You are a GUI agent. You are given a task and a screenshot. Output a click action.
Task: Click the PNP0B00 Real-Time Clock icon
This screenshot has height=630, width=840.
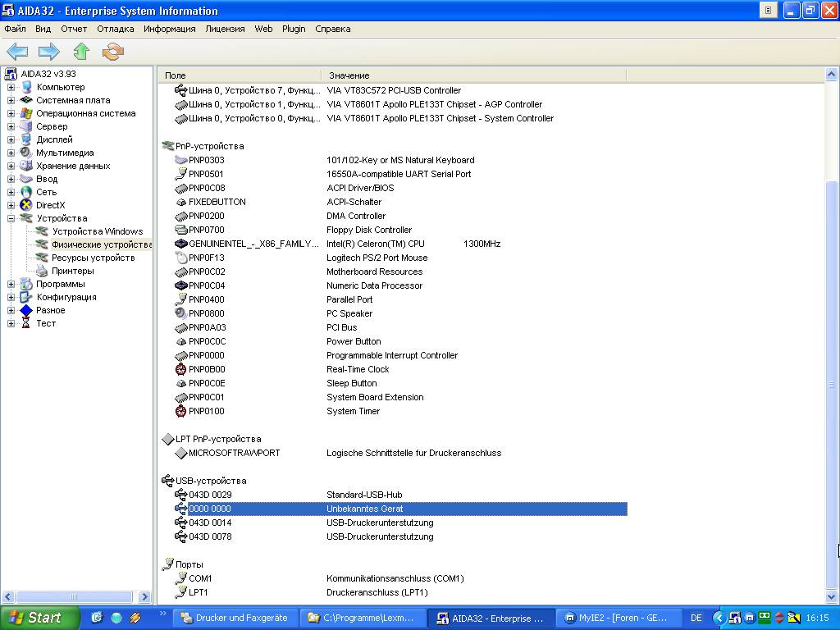pyautogui.click(x=181, y=369)
